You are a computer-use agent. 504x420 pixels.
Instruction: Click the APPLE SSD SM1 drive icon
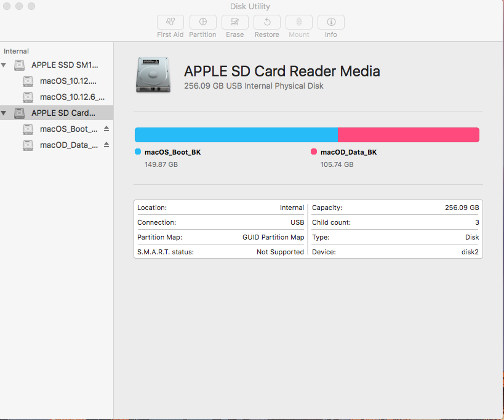click(x=19, y=65)
